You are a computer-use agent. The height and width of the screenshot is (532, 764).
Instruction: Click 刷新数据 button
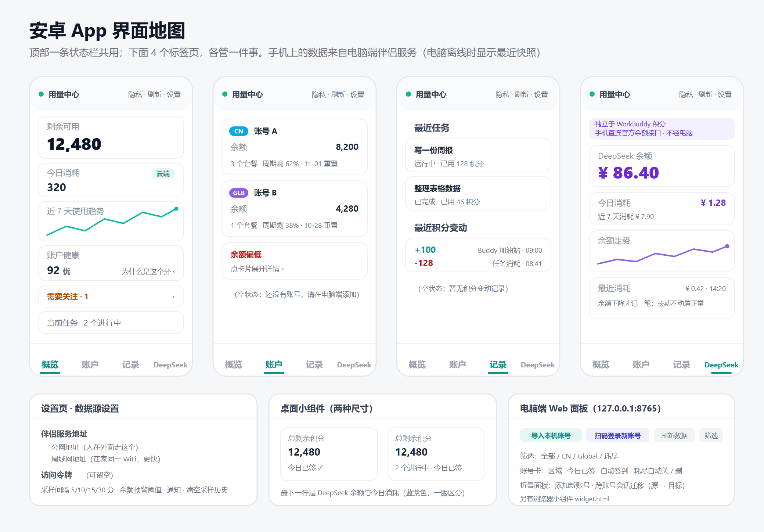[x=674, y=435]
